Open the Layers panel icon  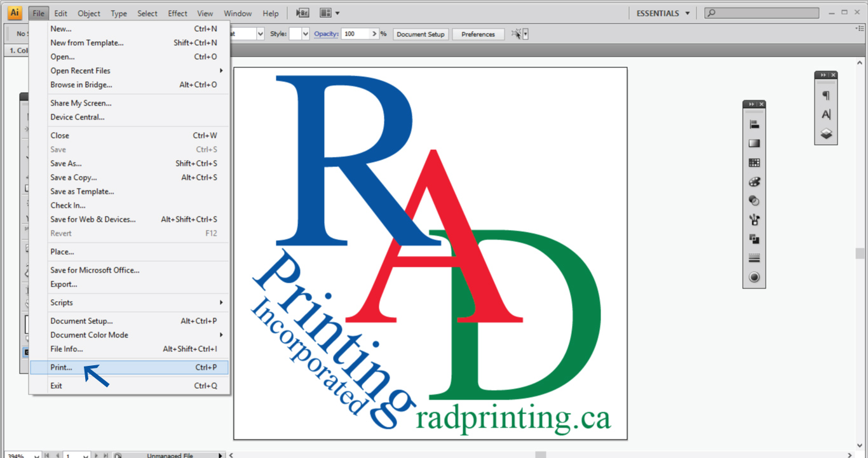[x=826, y=133]
